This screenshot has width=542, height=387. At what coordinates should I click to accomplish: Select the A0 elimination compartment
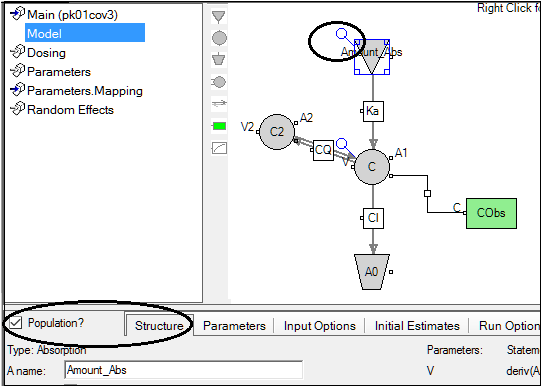tap(372, 272)
